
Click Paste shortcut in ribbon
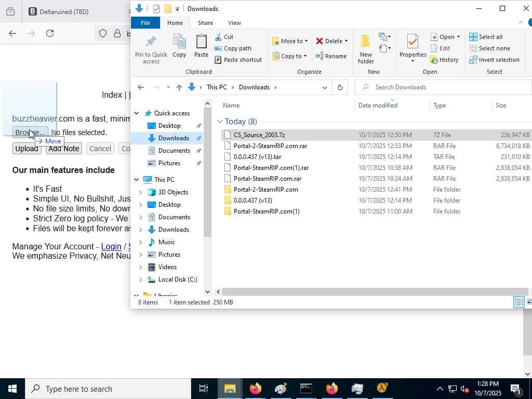point(238,60)
